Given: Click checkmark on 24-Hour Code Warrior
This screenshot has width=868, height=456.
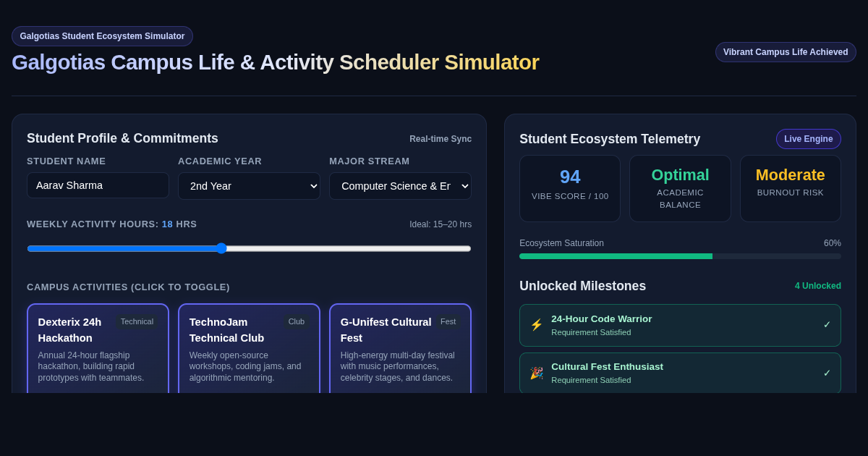Looking at the screenshot, I should point(827,325).
